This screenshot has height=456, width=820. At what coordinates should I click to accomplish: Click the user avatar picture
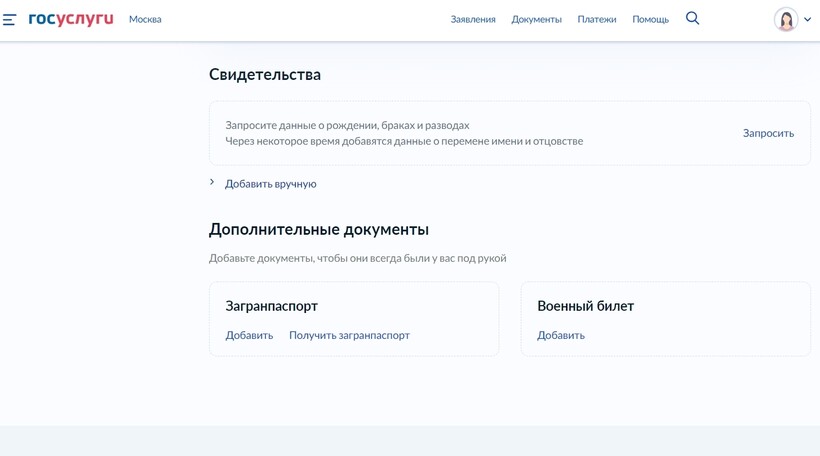[786, 19]
